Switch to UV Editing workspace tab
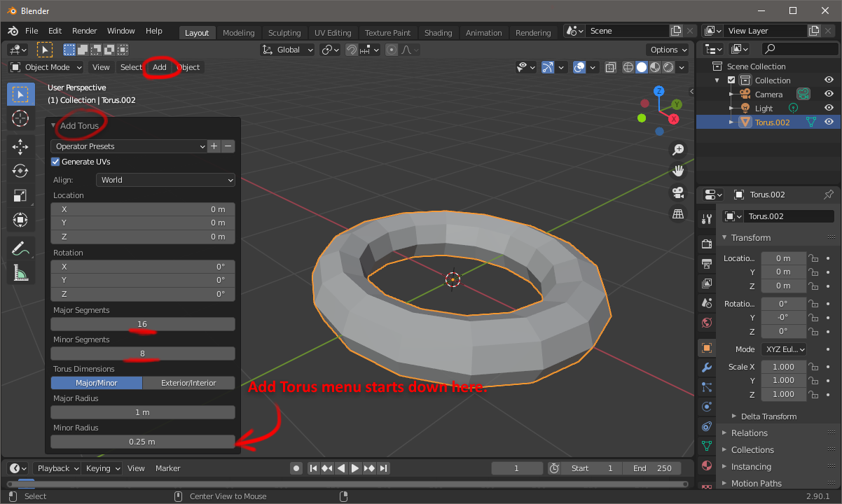 pyautogui.click(x=333, y=33)
